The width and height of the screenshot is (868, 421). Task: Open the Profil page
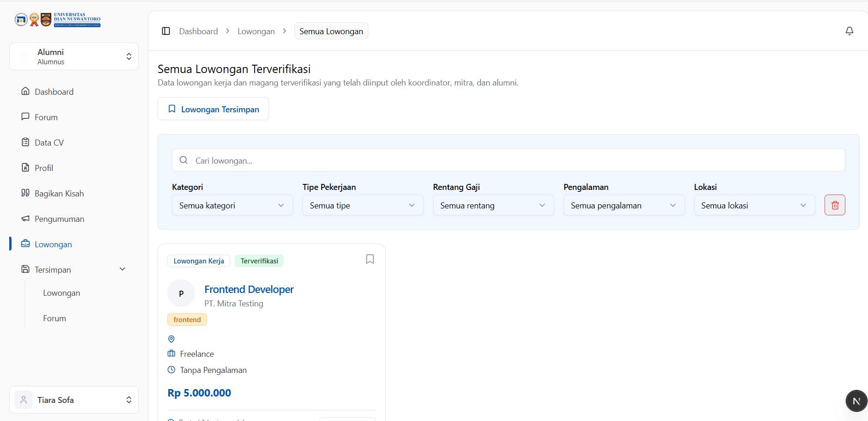click(x=74, y=168)
